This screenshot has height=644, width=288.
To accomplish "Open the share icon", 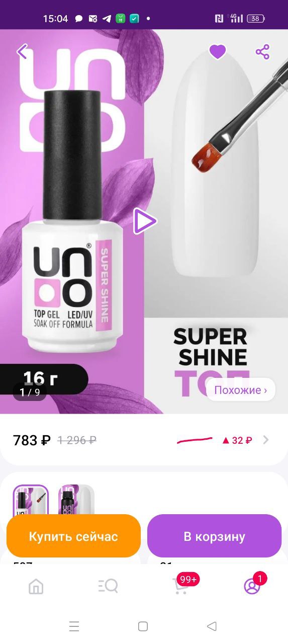I will (x=262, y=52).
